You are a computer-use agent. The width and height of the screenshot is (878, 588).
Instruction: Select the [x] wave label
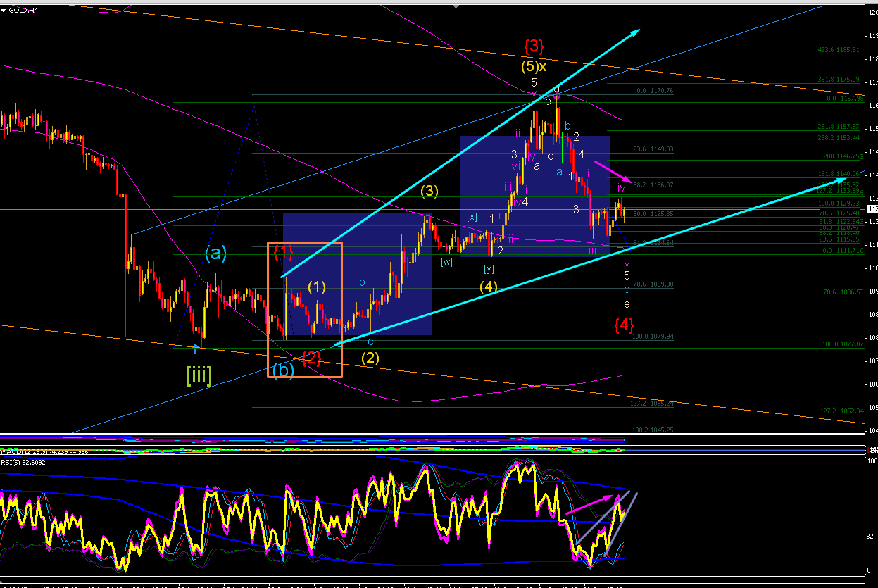coord(472,217)
